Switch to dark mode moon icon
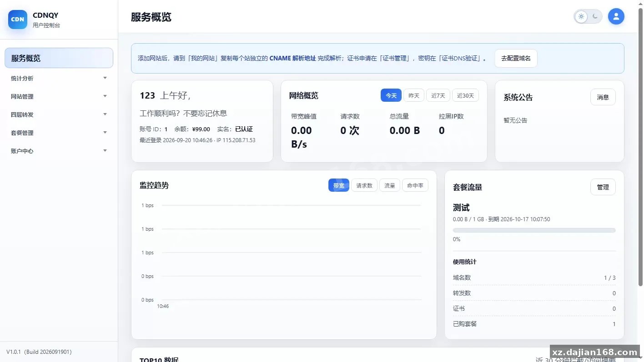644x362 pixels. 595,17
